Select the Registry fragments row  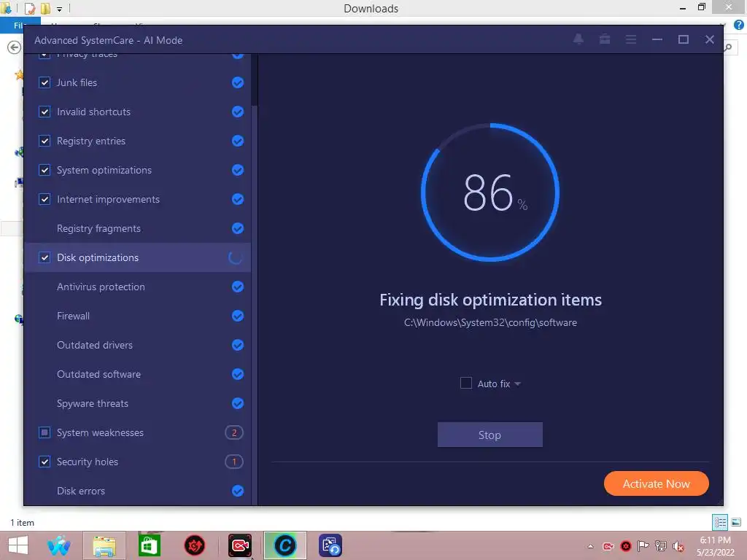138,228
